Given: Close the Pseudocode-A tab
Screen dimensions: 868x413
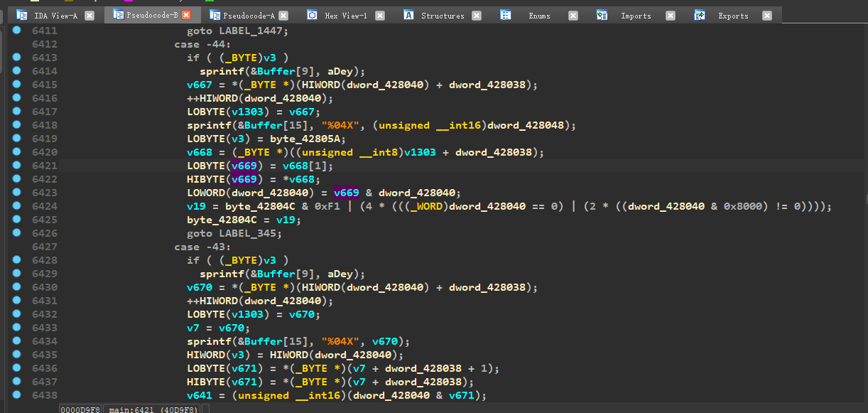Looking at the screenshot, I should (283, 16).
